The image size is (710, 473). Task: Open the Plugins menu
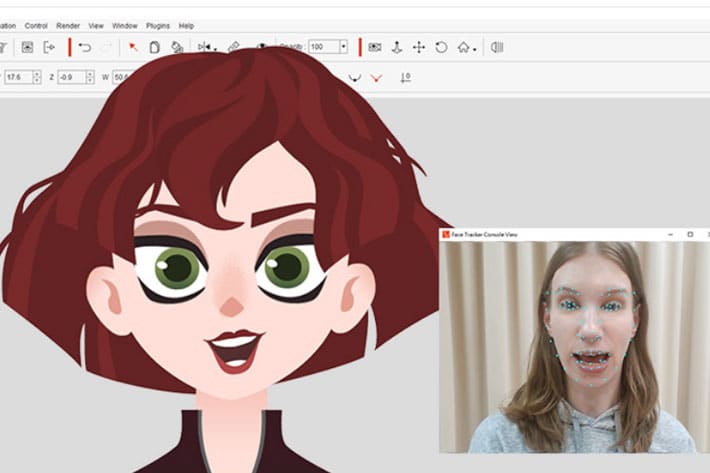tap(157, 25)
